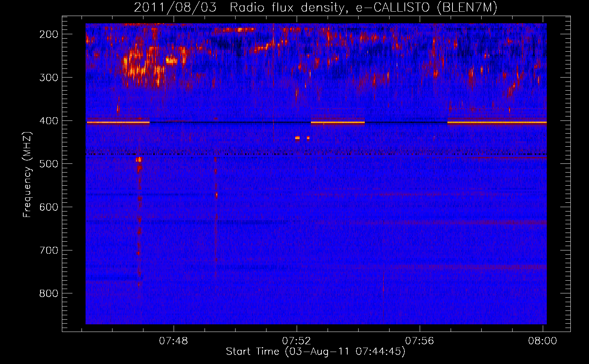The image size is (589, 364).
Task: Click the orange line segment at 405 MHz near 07:53
Action: click(x=338, y=123)
